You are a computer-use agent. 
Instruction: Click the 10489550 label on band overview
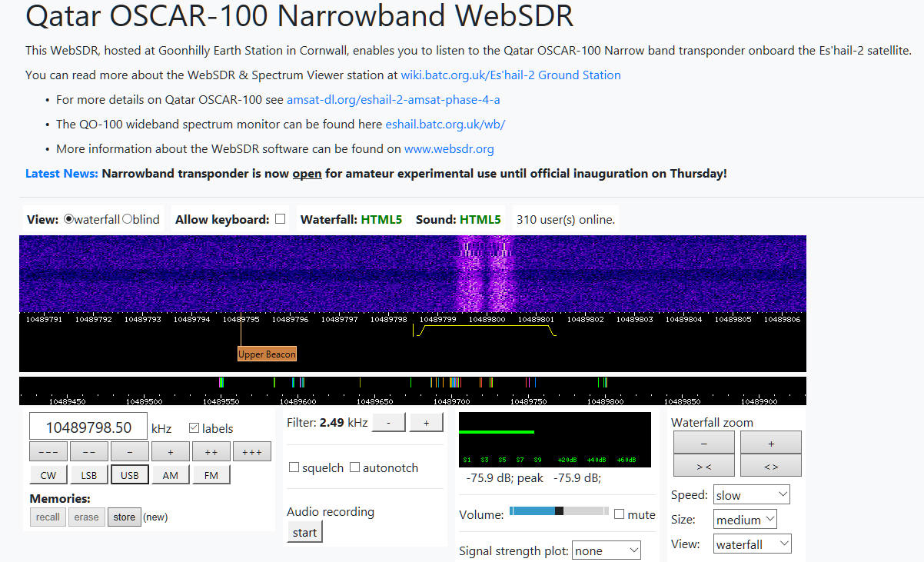click(221, 401)
